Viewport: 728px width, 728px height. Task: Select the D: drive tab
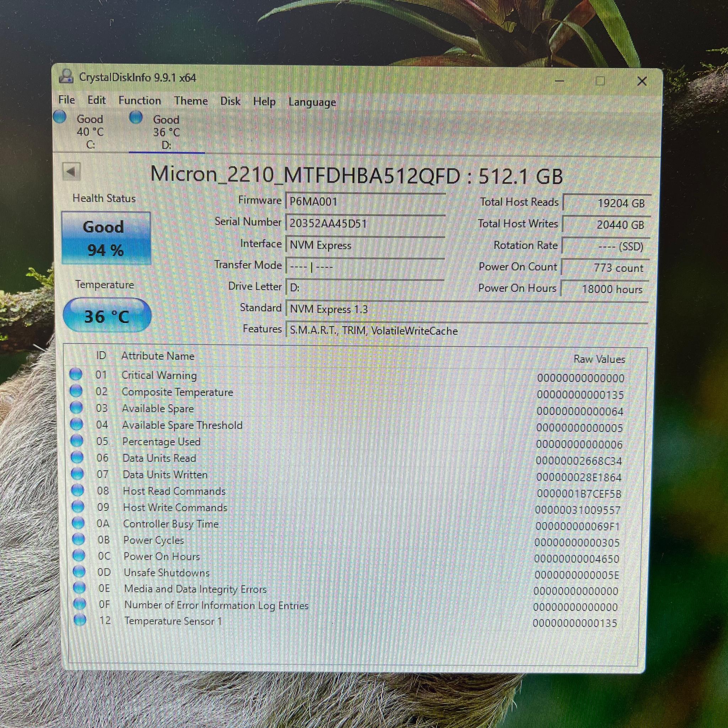[166, 132]
